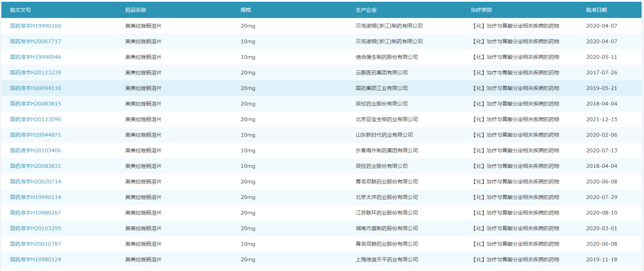The height and width of the screenshot is (271, 644).
Task: Select 贝克诺顿 manufacturer in the H19990160 row
Action: point(389,26)
